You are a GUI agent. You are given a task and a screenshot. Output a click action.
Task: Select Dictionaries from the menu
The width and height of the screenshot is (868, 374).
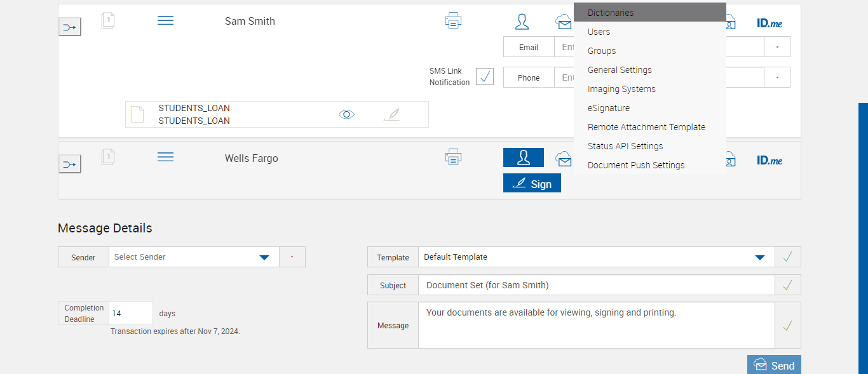tap(611, 13)
